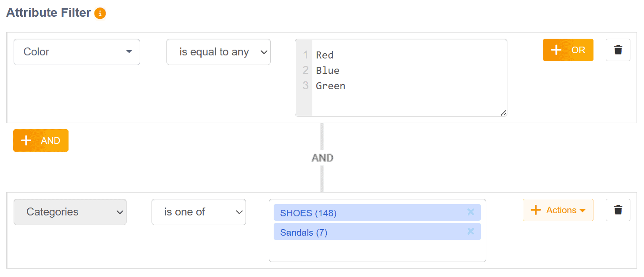
Task: Delete the Categories filter row
Action: coord(618,210)
